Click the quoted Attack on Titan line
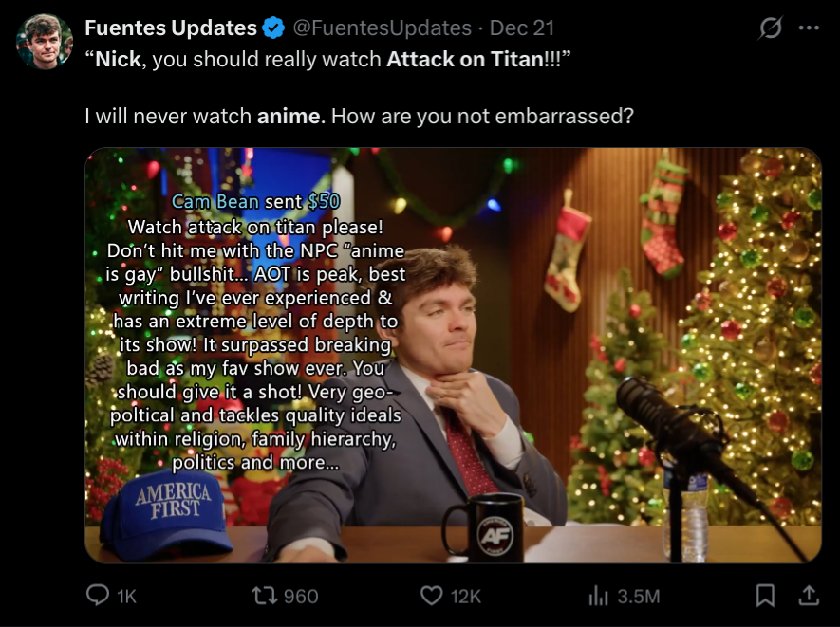Viewport: 840px width, 627px height. point(327,59)
